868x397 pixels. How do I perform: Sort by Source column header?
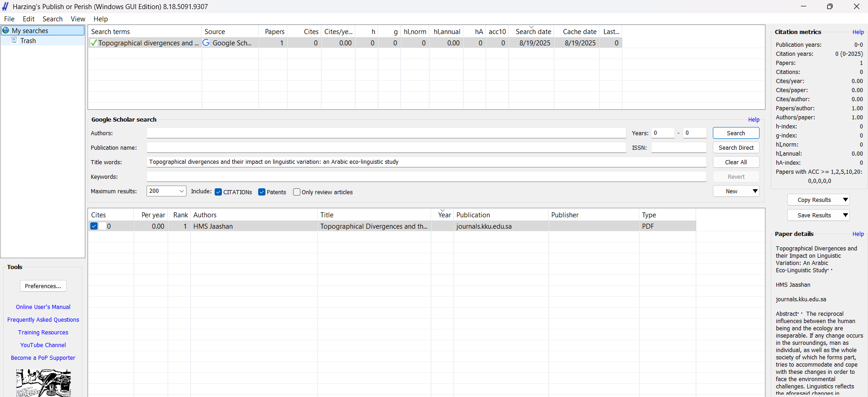pos(230,31)
